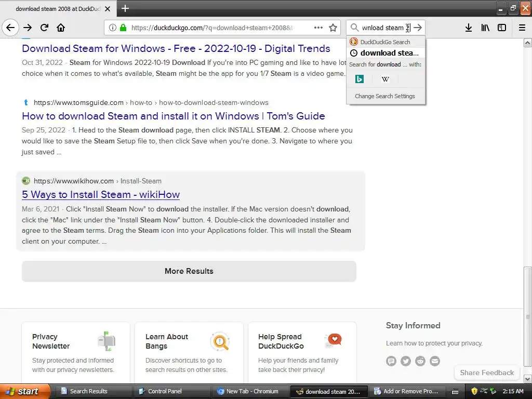
Task: Click the page scrollbar up arrow
Action: [527, 43]
